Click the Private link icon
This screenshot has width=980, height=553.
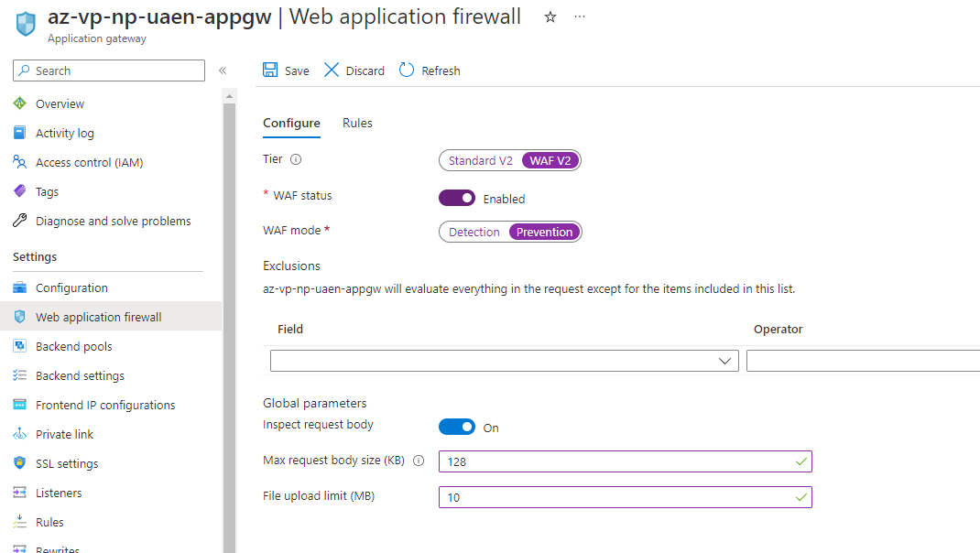click(x=20, y=434)
